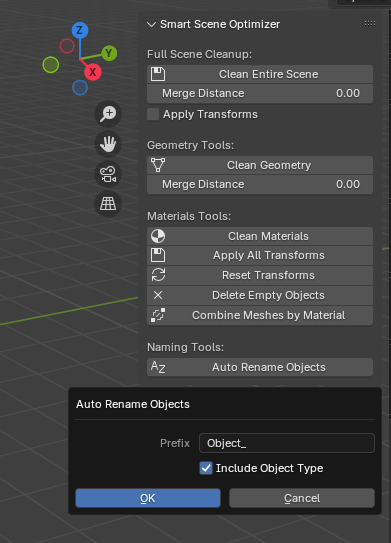Click Clean Materials button
The image size is (391, 543).
(260, 236)
